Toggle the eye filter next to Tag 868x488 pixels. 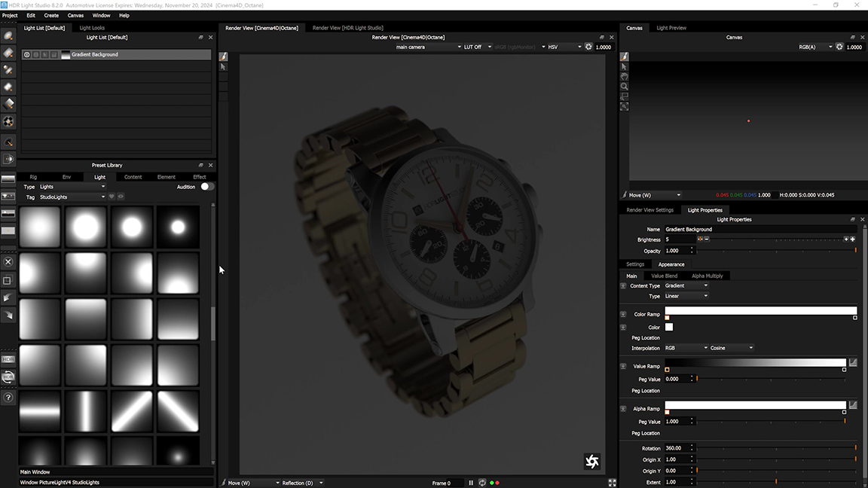click(x=121, y=197)
